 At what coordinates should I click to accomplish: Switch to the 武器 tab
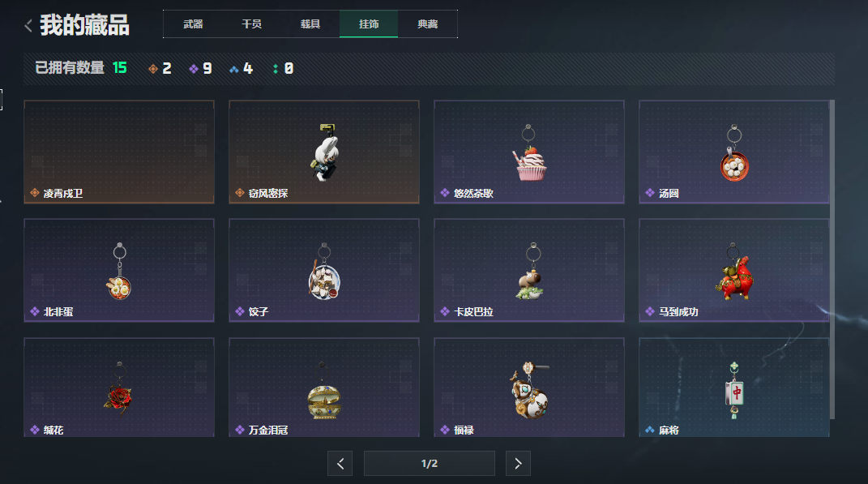click(x=193, y=24)
